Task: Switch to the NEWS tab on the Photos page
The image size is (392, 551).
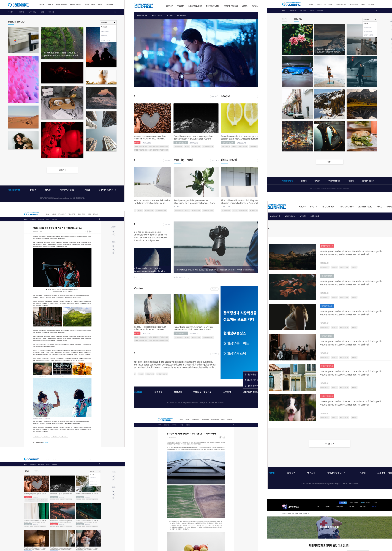Action: tap(285, 19)
